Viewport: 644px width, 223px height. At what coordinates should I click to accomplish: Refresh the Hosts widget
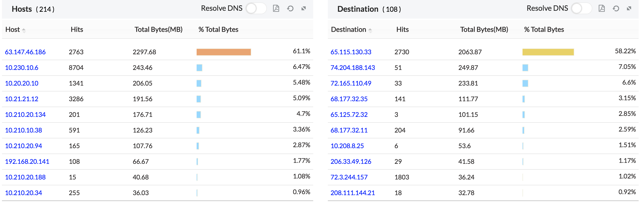point(290,9)
